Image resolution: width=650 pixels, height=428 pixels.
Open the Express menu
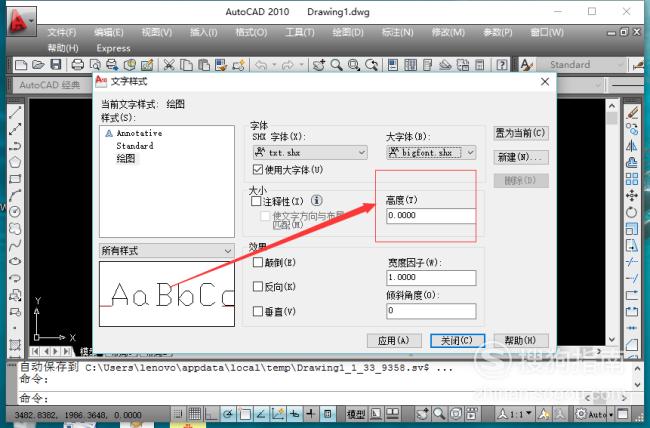point(114,48)
